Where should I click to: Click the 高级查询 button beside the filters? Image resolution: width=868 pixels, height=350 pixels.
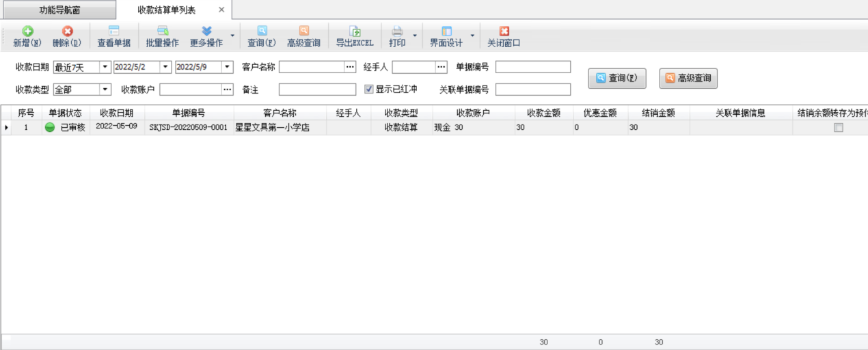[x=688, y=78]
